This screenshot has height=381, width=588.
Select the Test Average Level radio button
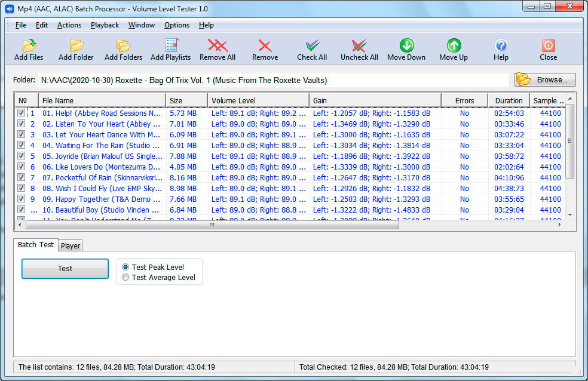coord(125,277)
